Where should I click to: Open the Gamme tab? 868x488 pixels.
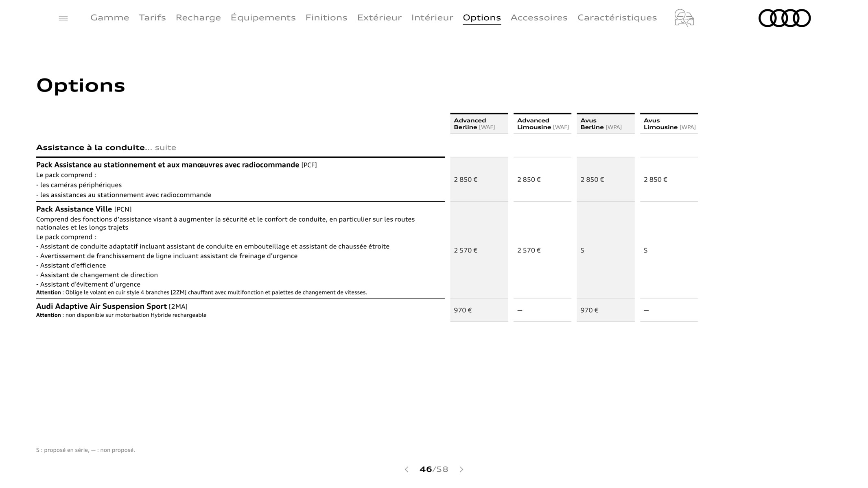point(109,17)
